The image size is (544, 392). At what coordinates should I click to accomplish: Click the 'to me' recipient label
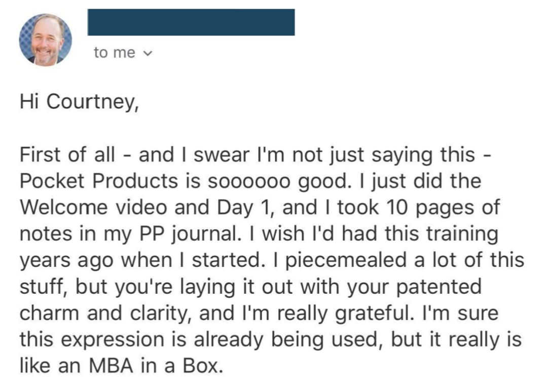pyautogui.click(x=114, y=53)
